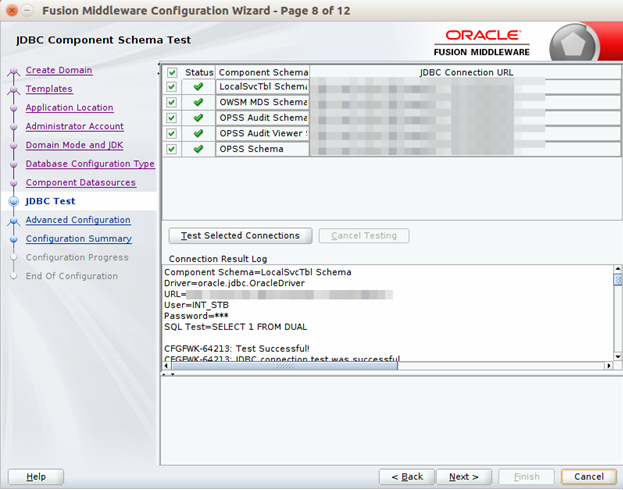Jump to Configuration Summary step
The height and width of the screenshot is (490, 623).
tap(79, 238)
